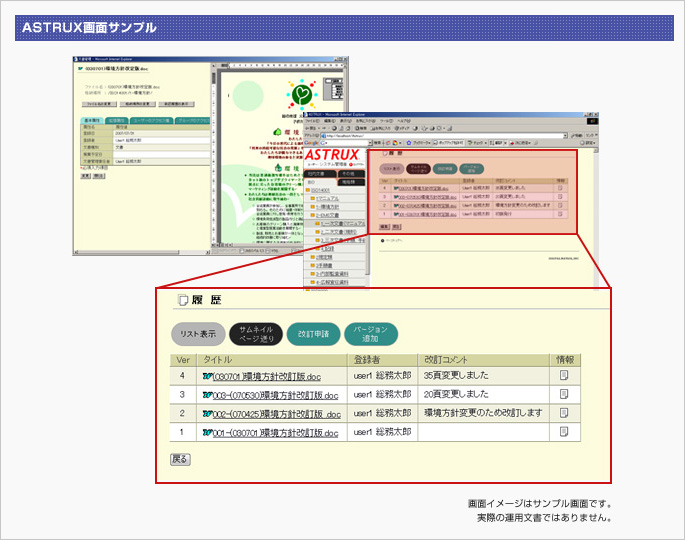The width and height of the screenshot is (685, 540).
Task: Open the (030701)環境方針改訂版.doc link, version 4
Action: tap(266, 377)
